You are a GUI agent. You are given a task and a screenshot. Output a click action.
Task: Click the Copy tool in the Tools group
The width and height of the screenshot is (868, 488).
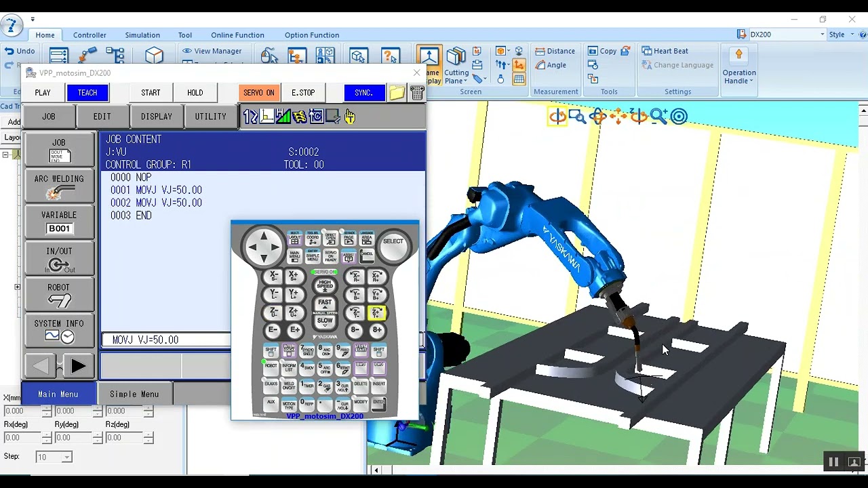[x=602, y=51]
